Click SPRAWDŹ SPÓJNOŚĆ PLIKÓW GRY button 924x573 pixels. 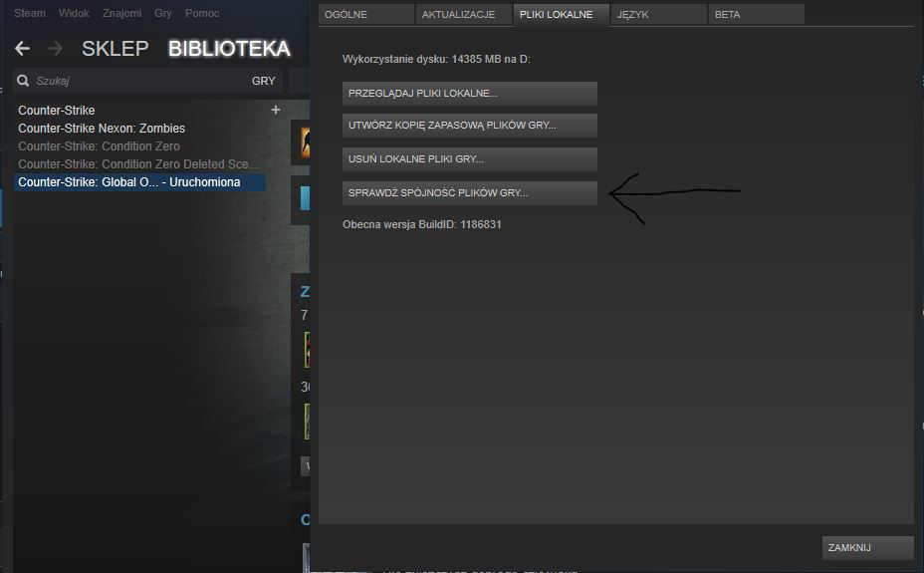point(470,192)
